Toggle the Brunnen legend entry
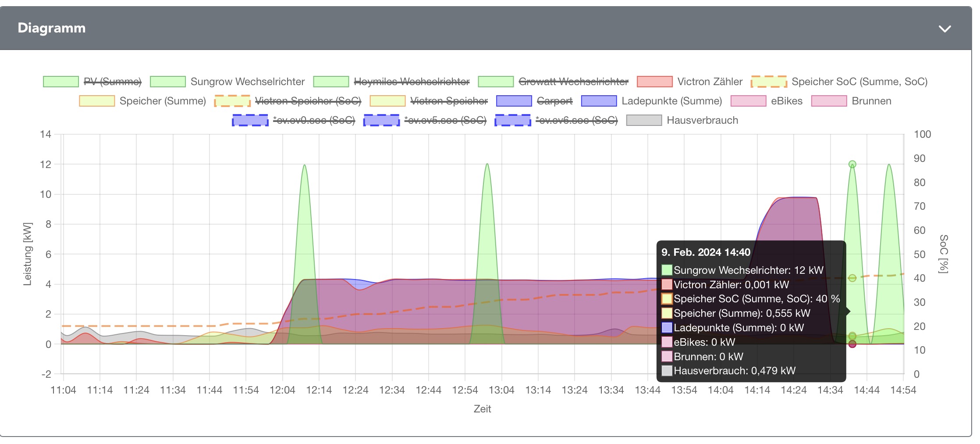Image resolution: width=980 pixels, height=444 pixels. (871, 101)
